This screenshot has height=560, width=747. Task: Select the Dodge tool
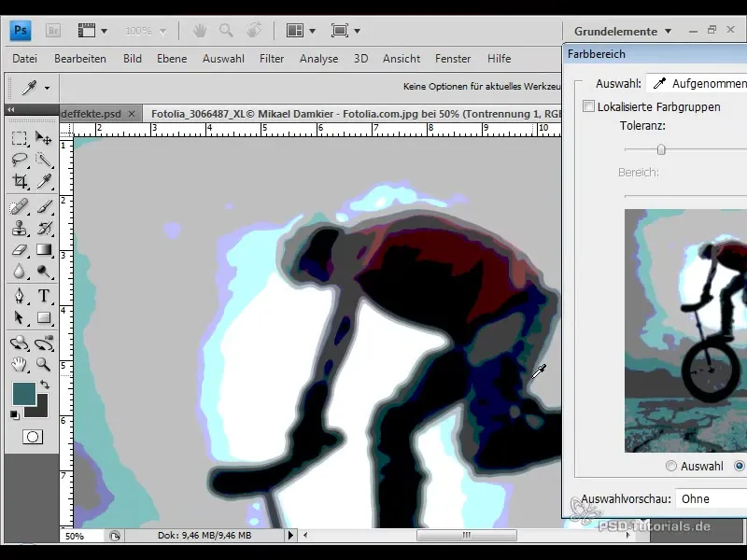click(x=43, y=272)
